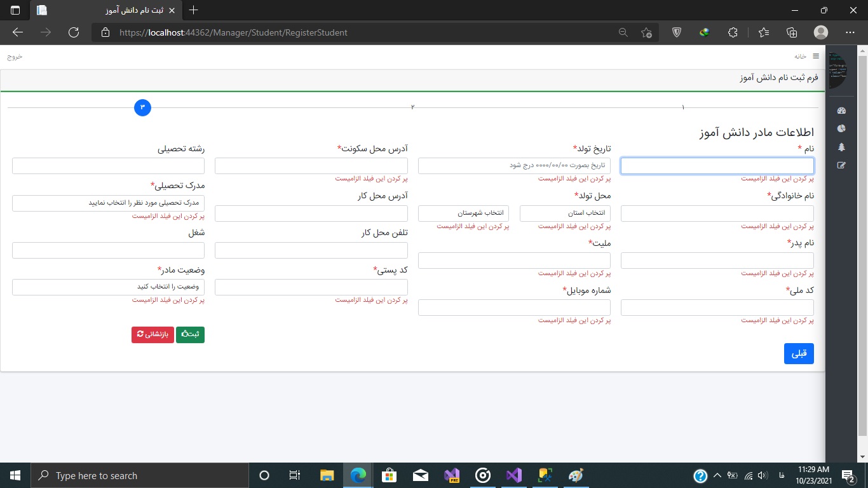Click the blue قبلی previous button
This screenshot has height=488, width=868.
(799, 353)
